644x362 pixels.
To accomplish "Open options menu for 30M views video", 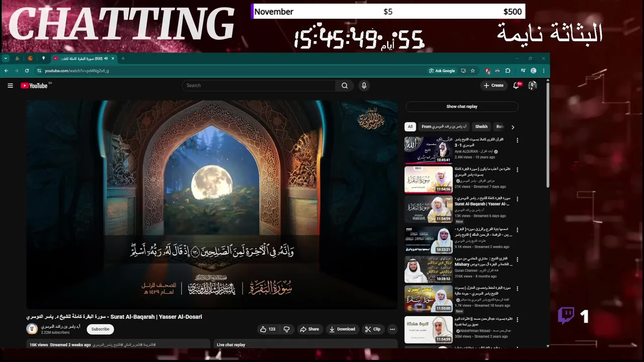I will point(517,319).
